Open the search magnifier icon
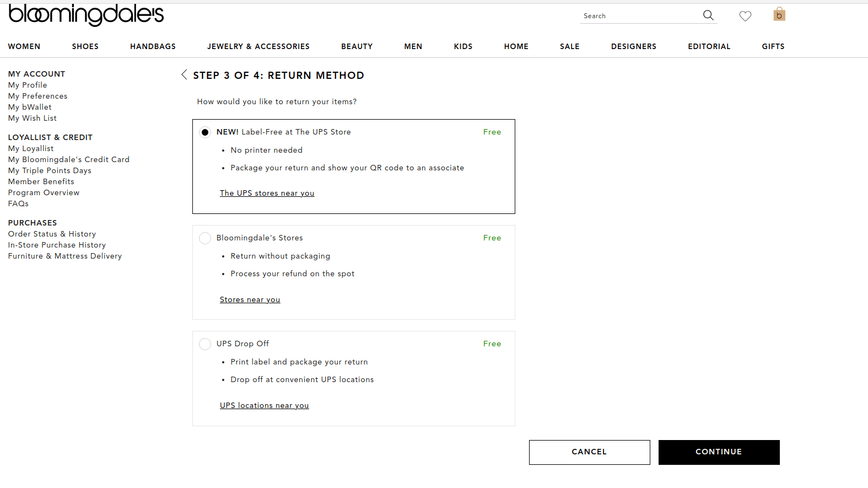Screen dimensions: 868x488 [x=708, y=15]
